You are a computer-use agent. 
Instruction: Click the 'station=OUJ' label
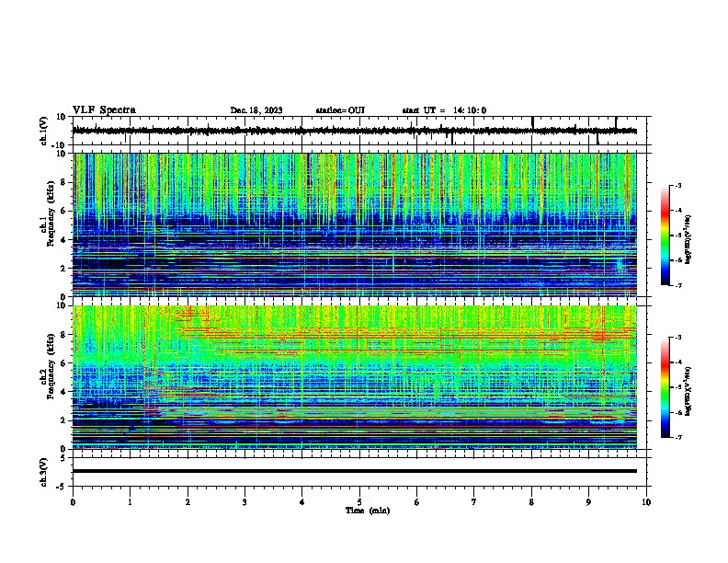[x=340, y=110]
